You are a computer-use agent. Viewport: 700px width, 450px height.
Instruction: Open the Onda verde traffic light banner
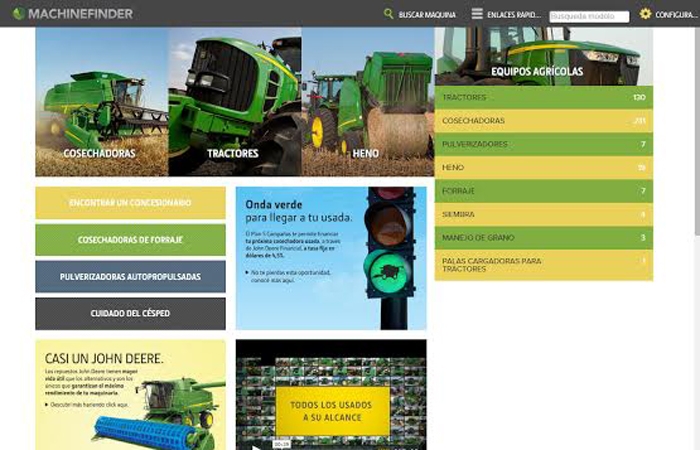tap(331, 258)
